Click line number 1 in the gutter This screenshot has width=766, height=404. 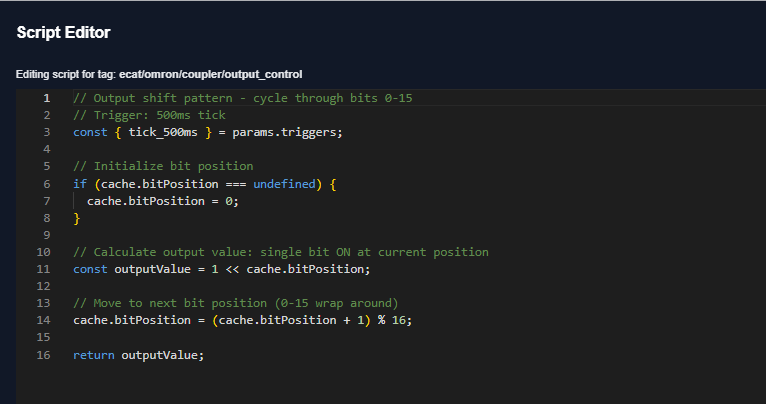coord(46,98)
